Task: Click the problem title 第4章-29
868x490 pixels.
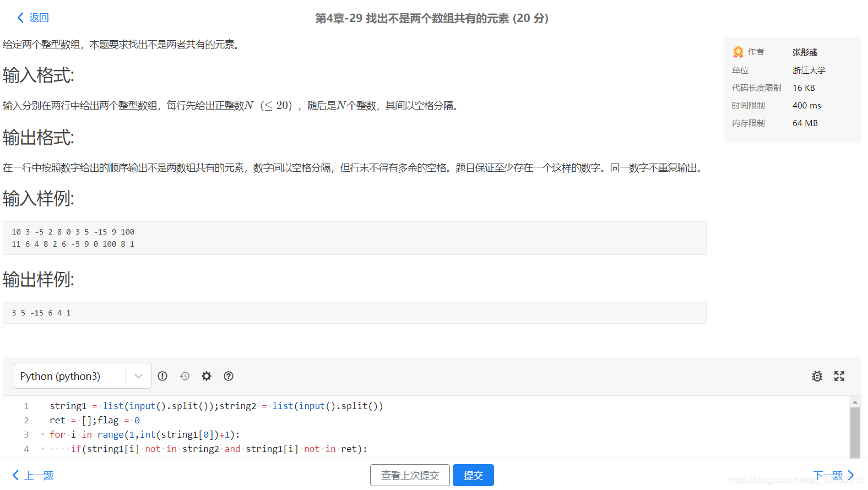Action: tap(432, 18)
